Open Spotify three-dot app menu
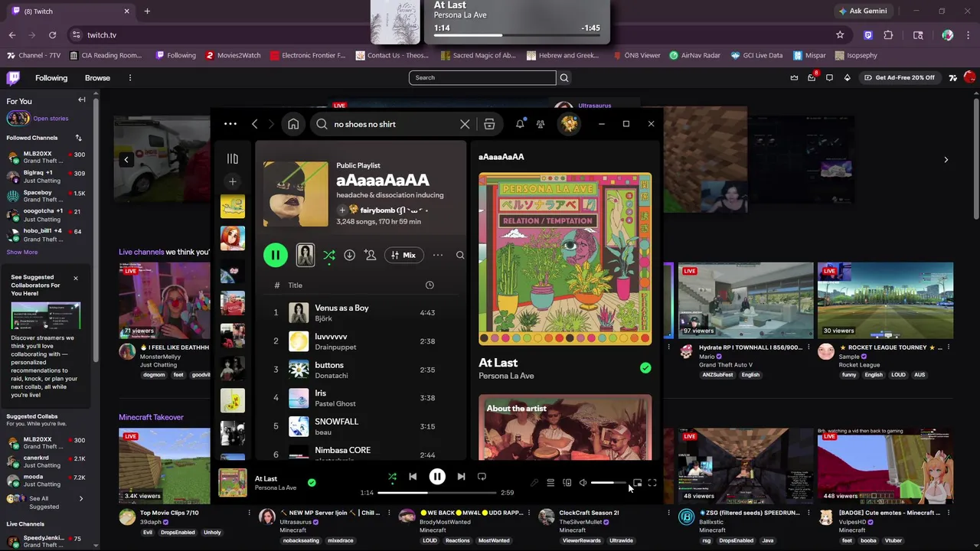Image resolution: width=980 pixels, height=551 pixels. (230, 124)
